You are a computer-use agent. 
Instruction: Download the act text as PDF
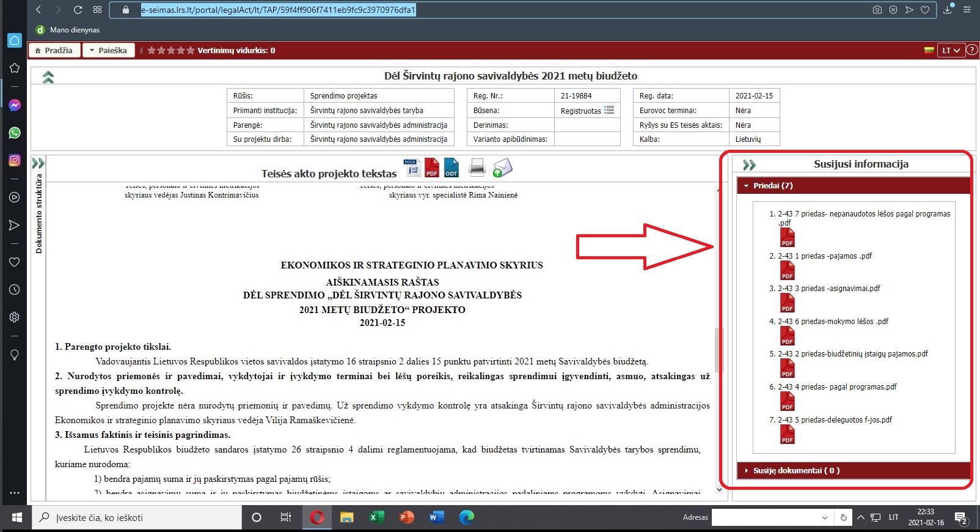click(x=432, y=167)
